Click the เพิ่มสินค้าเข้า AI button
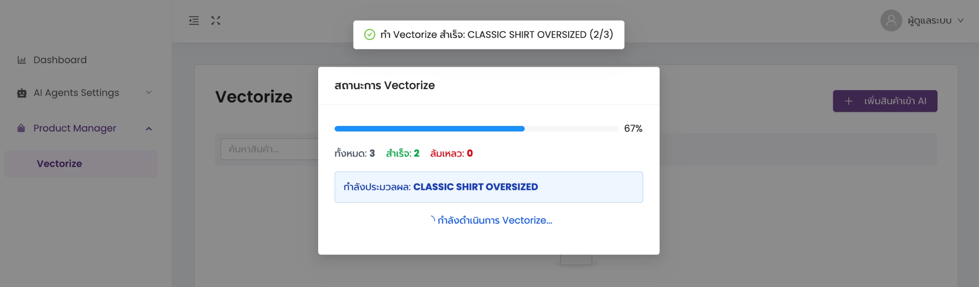The width and height of the screenshot is (980, 287). 885,101
